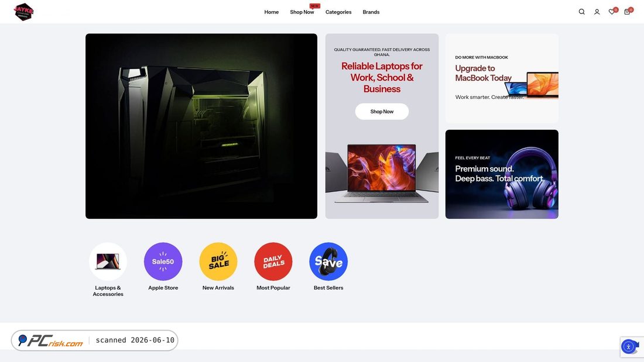Image resolution: width=644 pixels, height=362 pixels.
Task: Click the Jayke store logo
Action: [23, 12]
